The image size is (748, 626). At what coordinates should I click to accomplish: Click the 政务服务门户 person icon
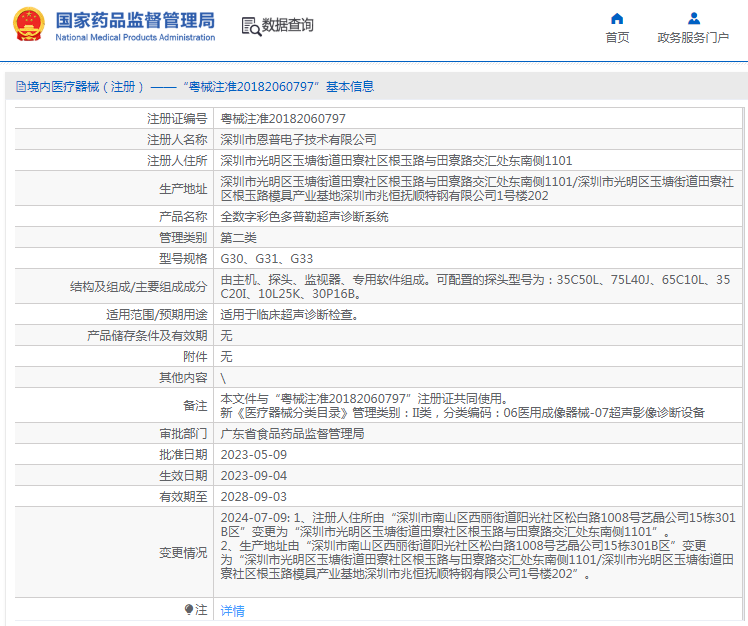693,18
